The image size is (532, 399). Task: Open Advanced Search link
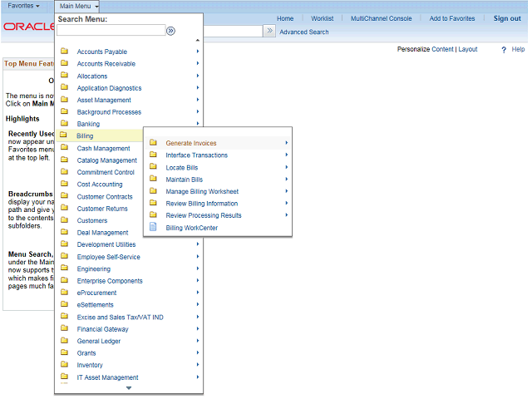pyautogui.click(x=304, y=32)
